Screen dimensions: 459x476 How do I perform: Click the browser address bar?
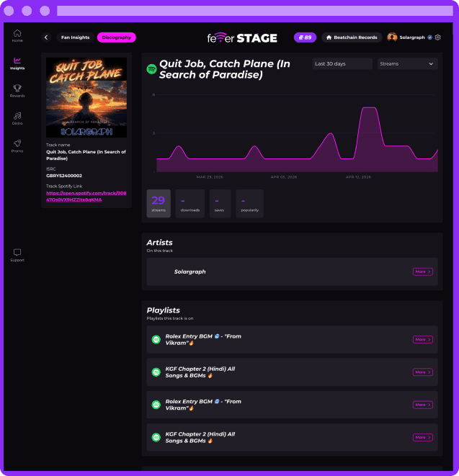pyautogui.click(x=254, y=11)
